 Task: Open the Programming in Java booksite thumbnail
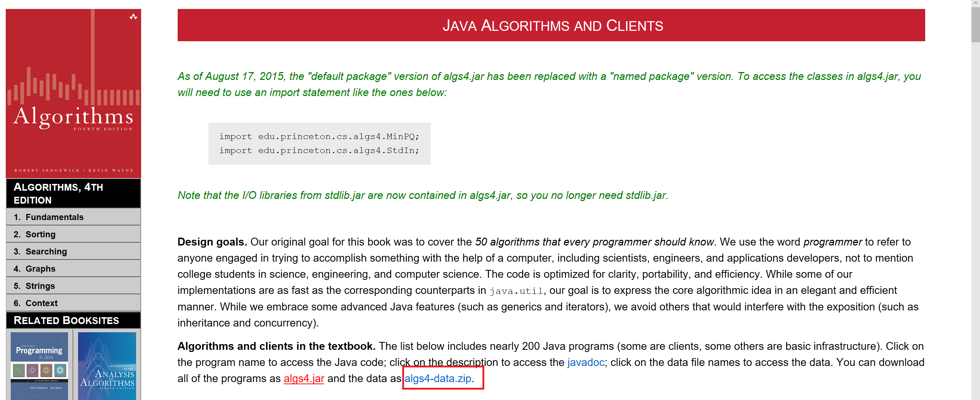(x=39, y=365)
